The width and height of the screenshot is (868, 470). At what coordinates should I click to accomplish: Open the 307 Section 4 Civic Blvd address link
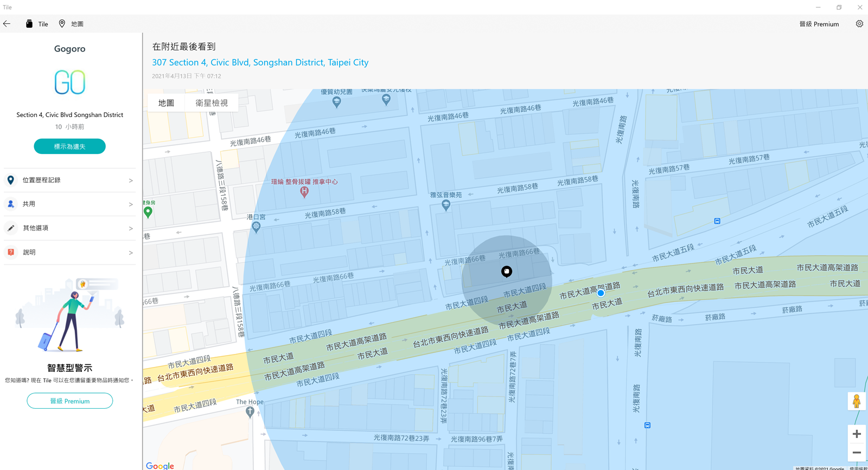pyautogui.click(x=260, y=62)
